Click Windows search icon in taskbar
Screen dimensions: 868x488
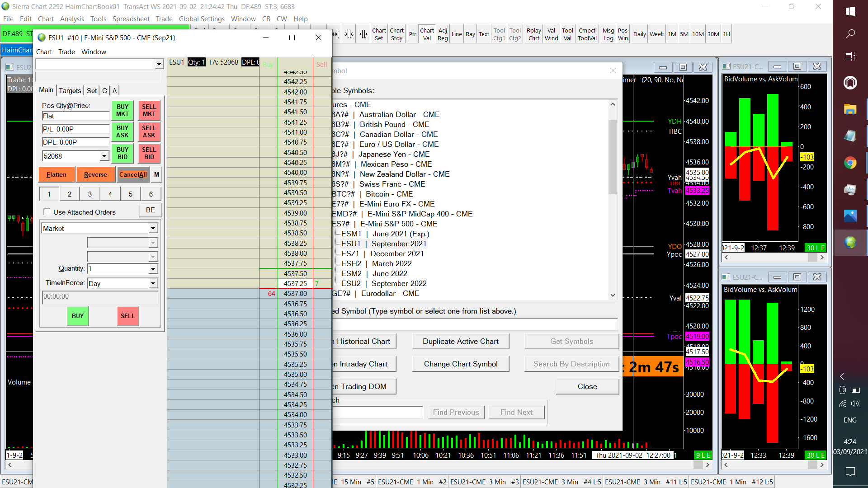pos(850,34)
